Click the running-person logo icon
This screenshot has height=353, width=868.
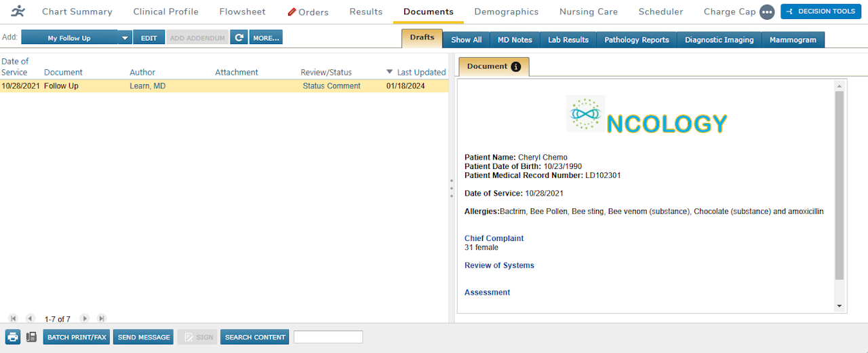(18, 11)
